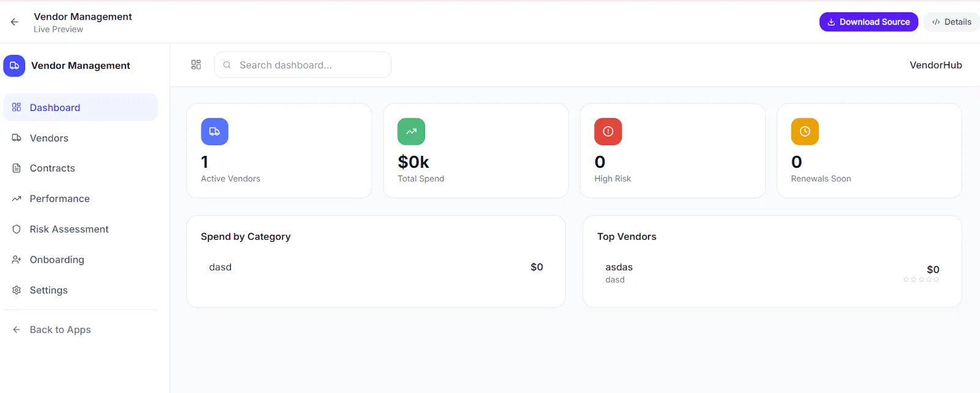
Task: Click the Download Source button
Action: click(869, 22)
